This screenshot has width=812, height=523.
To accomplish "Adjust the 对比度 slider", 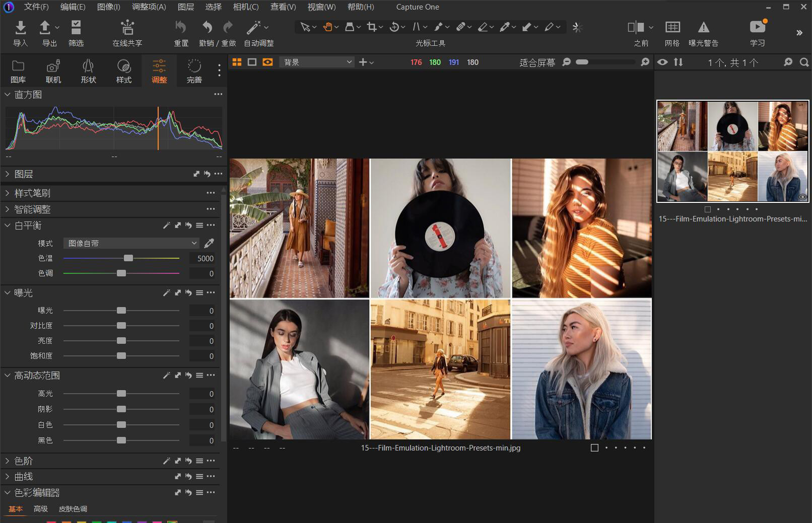I will tap(121, 326).
